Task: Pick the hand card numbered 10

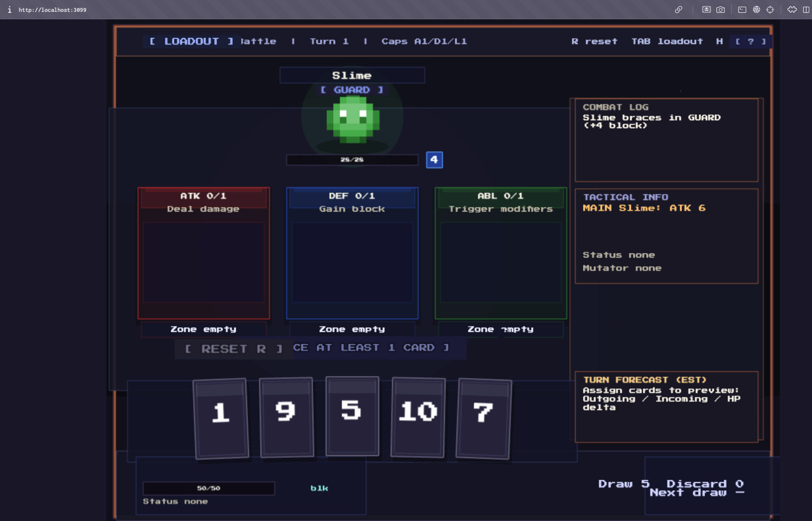Action: pyautogui.click(x=418, y=418)
